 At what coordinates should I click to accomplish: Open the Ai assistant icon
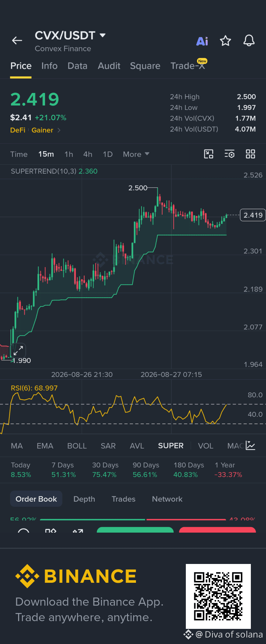tap(202, 41)
